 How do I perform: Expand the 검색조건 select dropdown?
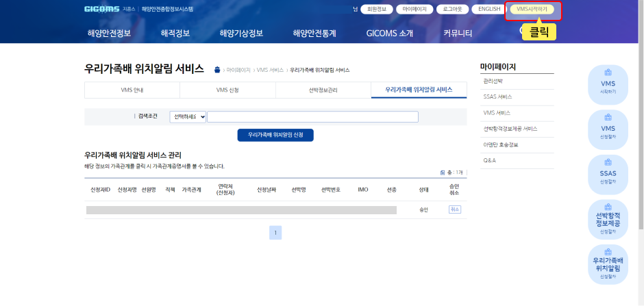[x=188, y=117]
